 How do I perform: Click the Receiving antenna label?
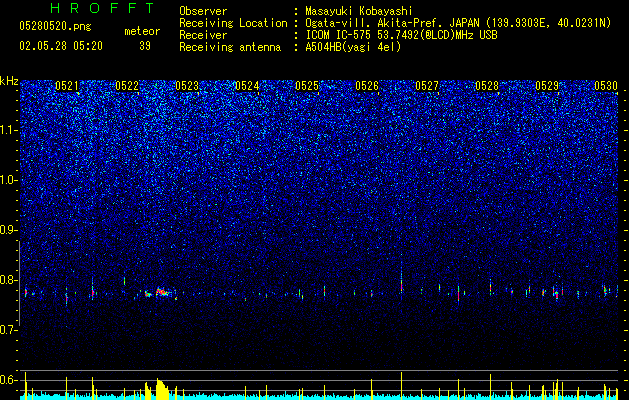click(230, 47)
